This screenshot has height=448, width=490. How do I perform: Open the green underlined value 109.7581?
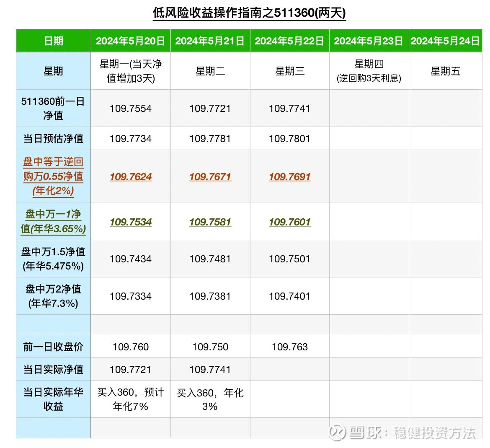click(x=210, y=222)
